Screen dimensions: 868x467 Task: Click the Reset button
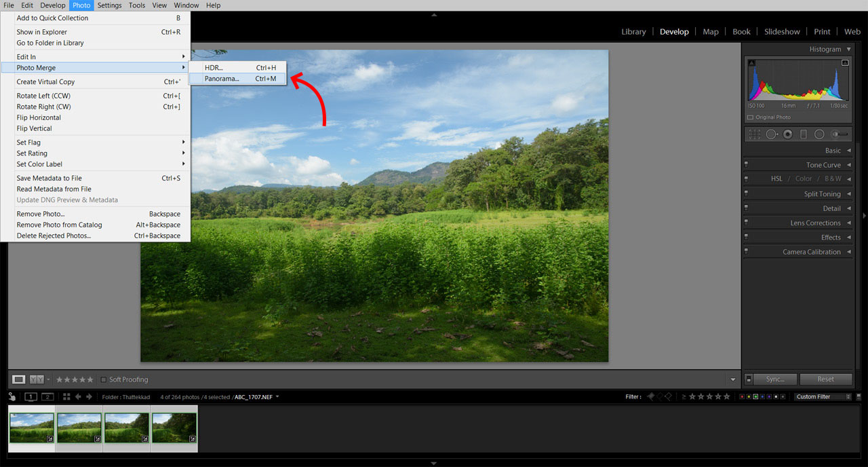[x=826, y=379]
